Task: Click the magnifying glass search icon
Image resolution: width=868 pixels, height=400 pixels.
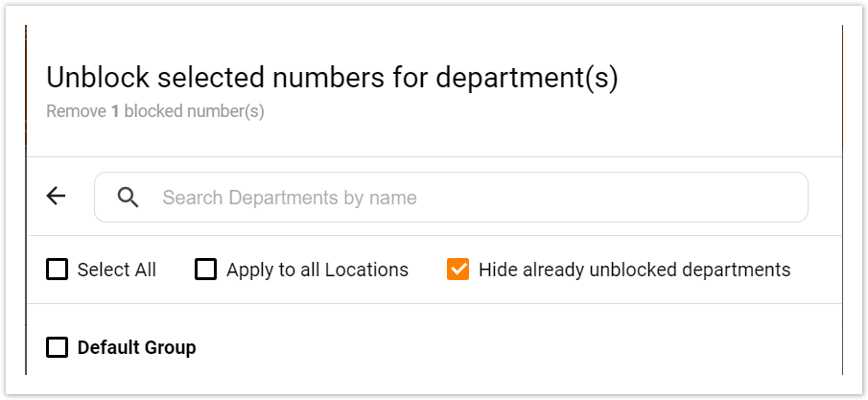Action: (x=129, y=198)
